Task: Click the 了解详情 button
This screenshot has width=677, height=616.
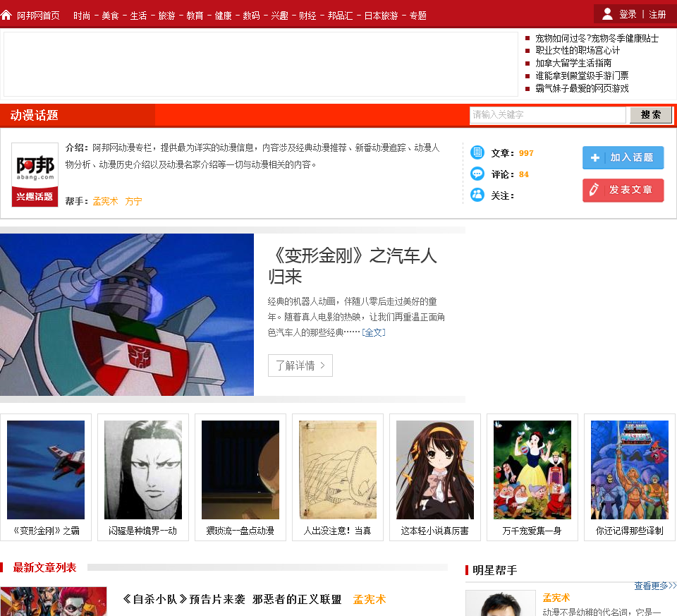Action: coord(300,366)
